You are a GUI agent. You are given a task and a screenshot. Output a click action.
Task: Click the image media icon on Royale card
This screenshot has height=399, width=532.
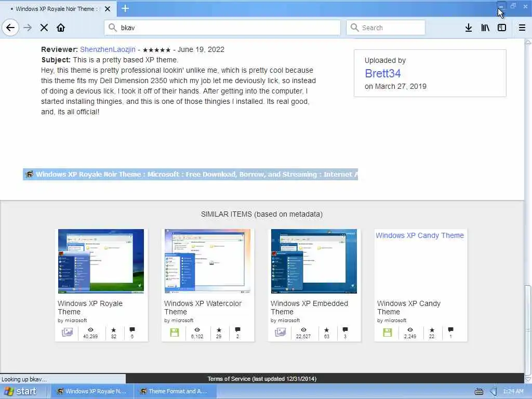click(x=67, y=332)
